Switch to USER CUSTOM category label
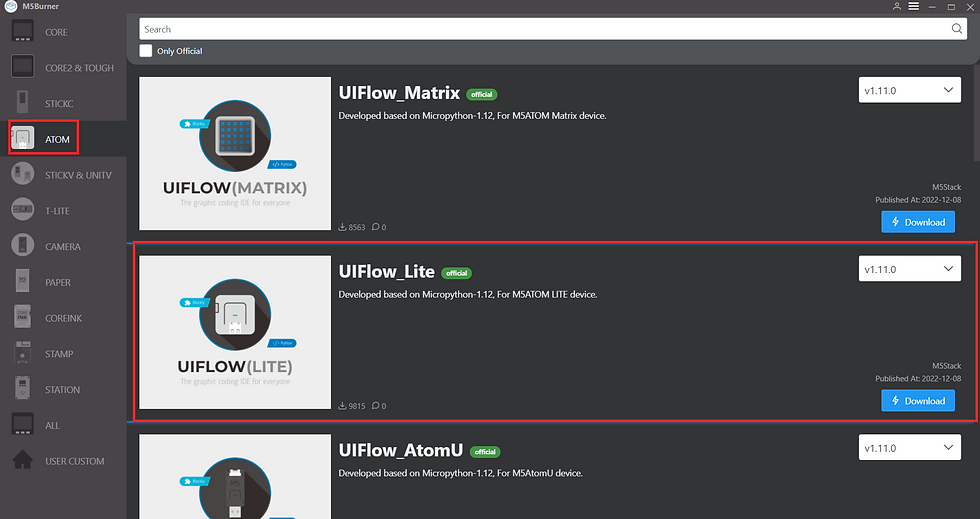 click(x=74, y=461)
